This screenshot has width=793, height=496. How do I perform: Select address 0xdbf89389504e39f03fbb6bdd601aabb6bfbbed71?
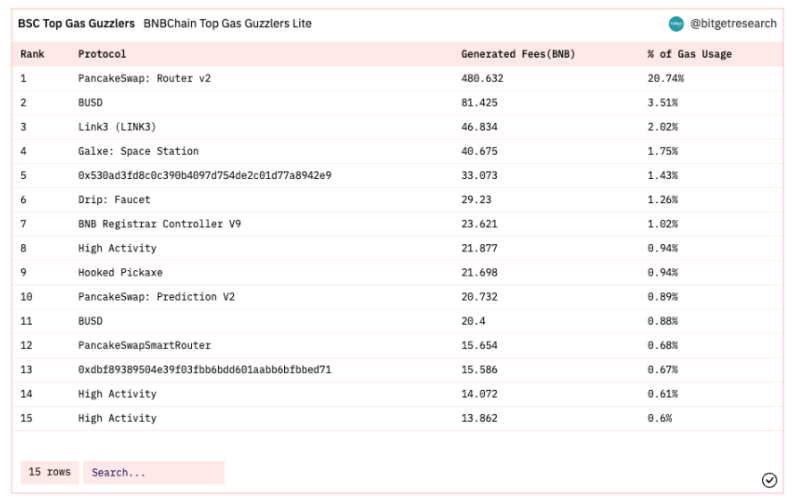205,370
